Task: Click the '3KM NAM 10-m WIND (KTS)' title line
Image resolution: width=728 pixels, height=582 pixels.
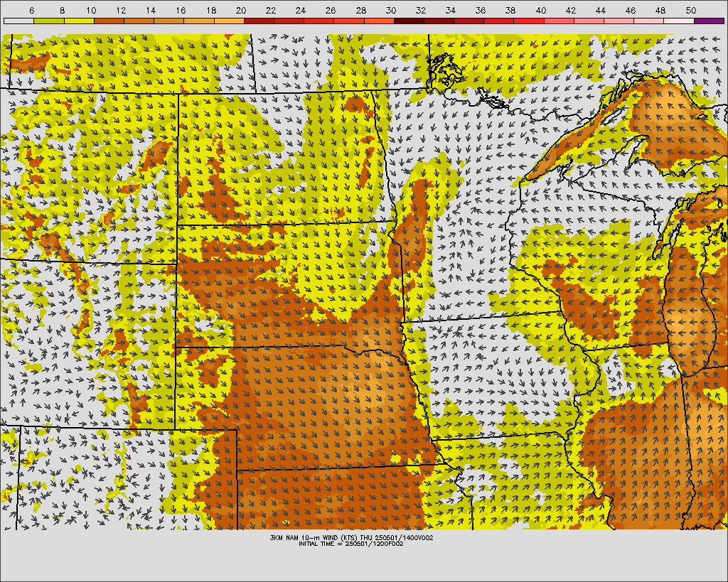Action: coord(351,537)
